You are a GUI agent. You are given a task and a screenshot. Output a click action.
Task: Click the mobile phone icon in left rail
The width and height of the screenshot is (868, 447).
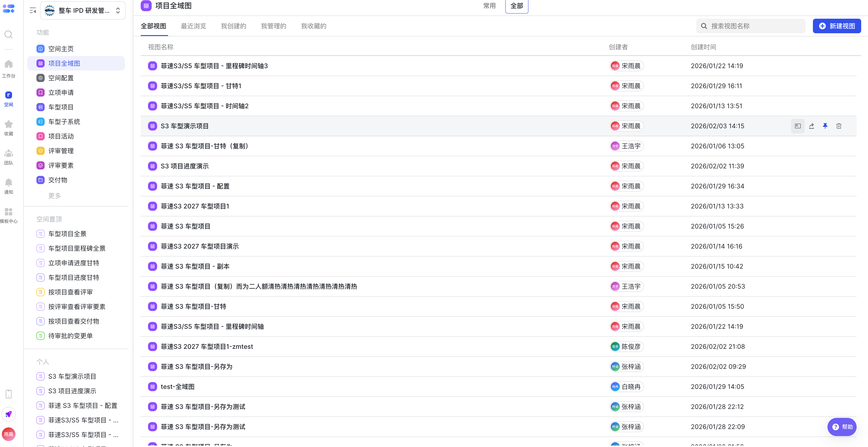pos(8,394)
